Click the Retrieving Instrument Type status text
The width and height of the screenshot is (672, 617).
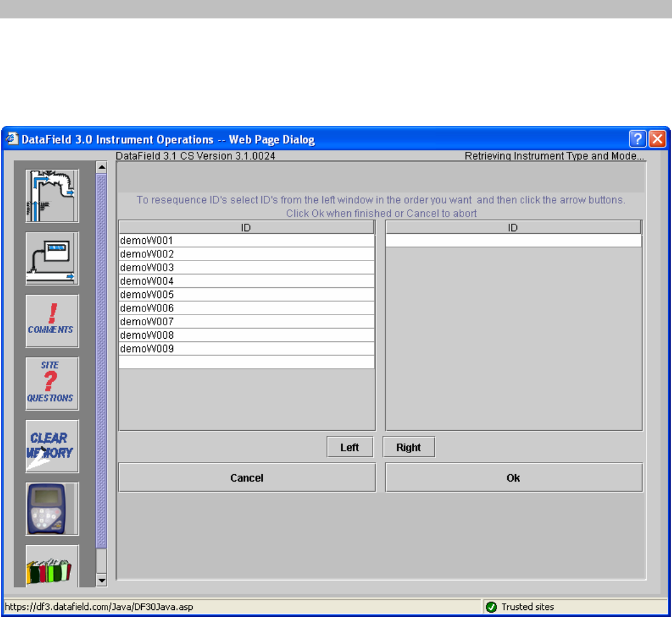pyautogui.click(x=554, y=156)
